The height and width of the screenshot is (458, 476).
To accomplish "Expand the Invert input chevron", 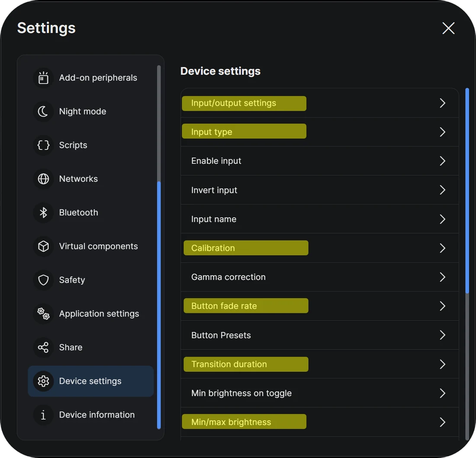I will [x=443, y=190].
